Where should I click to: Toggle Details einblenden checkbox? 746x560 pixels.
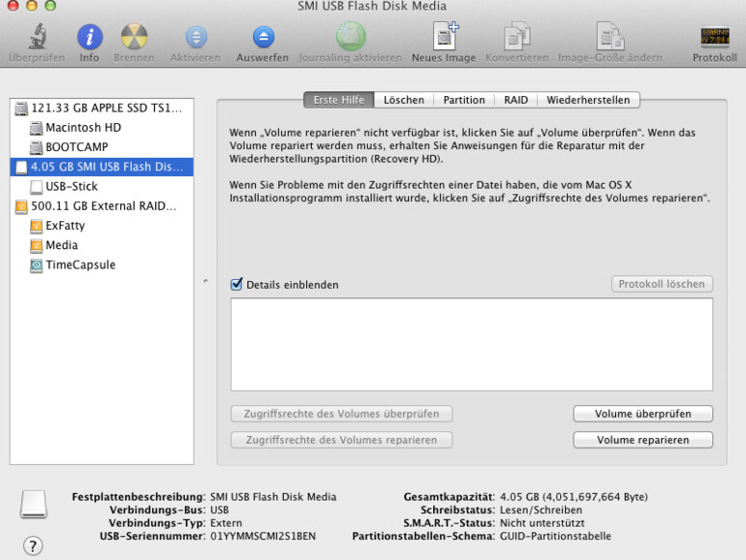(236, 284)
